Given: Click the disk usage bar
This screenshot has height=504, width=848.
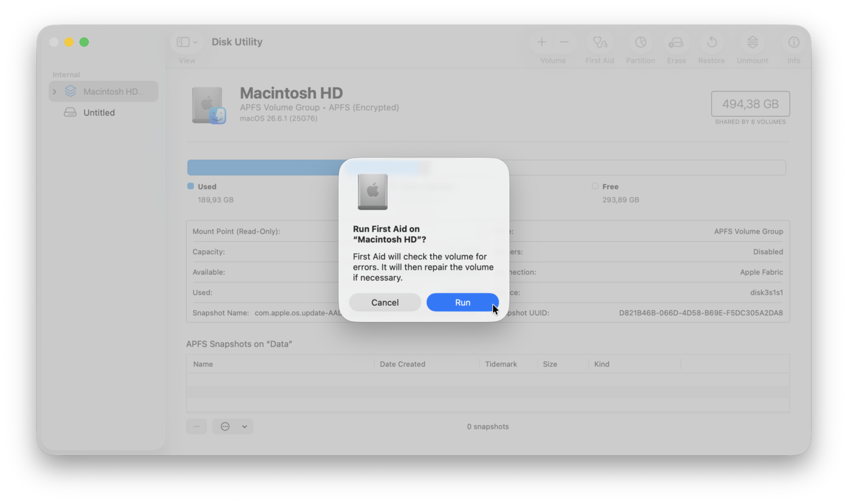Looking at the screenshot, I should tap(486, 167).
